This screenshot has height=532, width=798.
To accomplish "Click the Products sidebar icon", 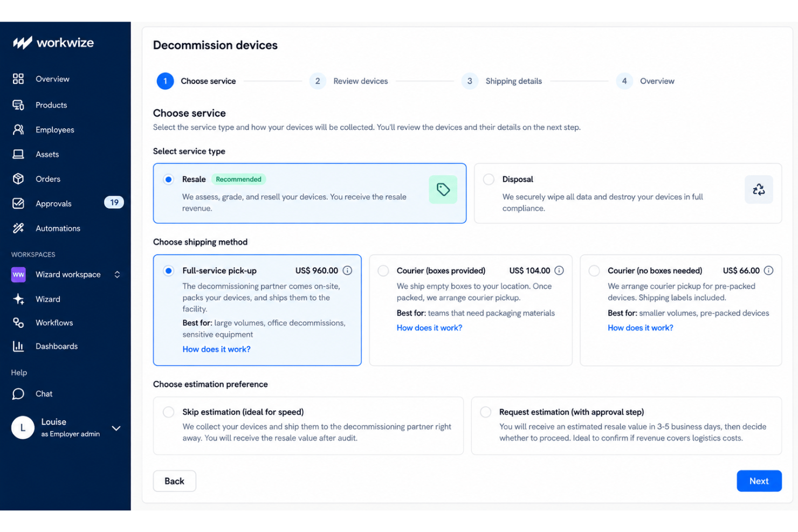I will [x=18, y=105].
